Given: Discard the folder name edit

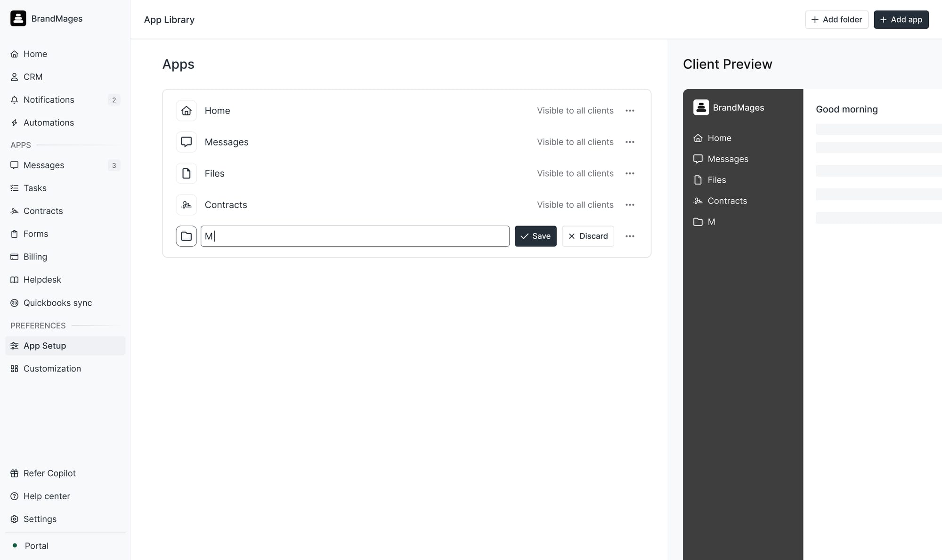Looking at the screenshot, I should pyautogui.click(x=588, y=236).
